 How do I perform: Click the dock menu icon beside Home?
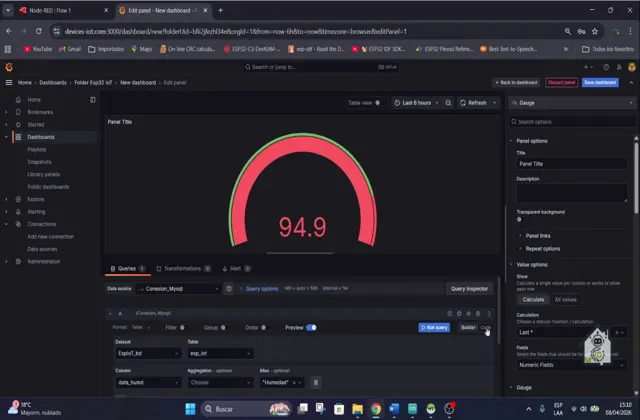point(93,100)
